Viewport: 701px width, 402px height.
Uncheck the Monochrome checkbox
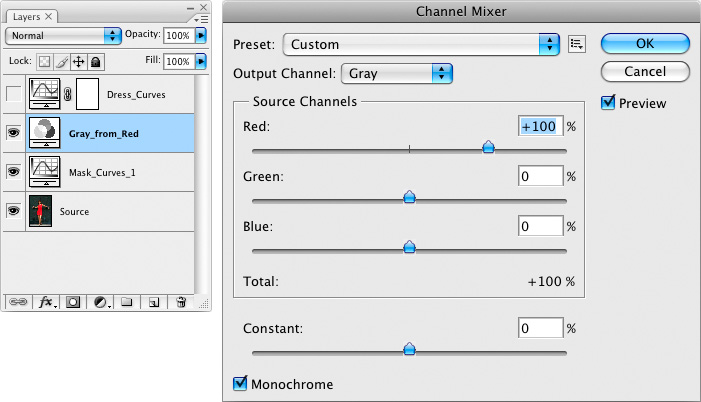pos(240,384)
